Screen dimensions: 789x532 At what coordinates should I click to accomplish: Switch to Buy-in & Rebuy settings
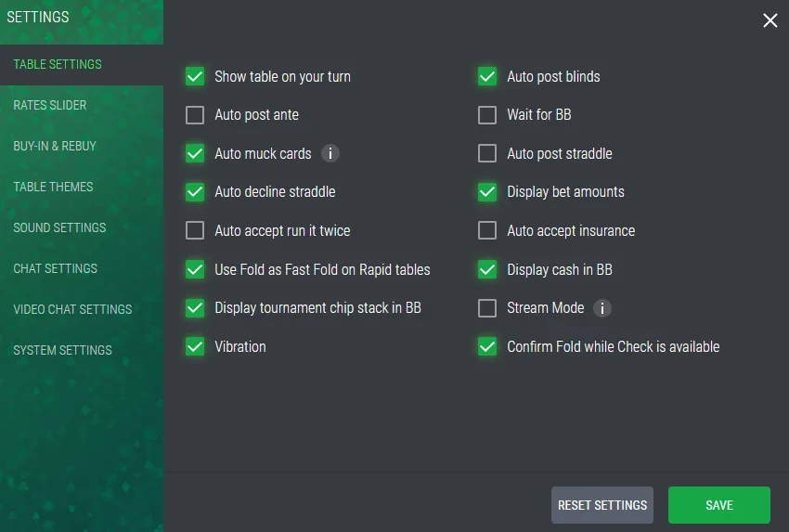[55, 146]
